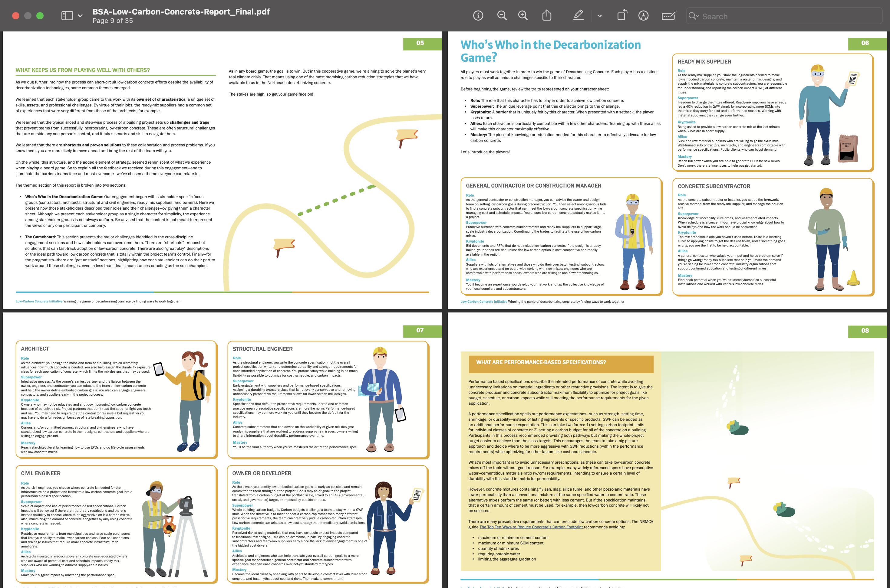Open the highlight color dropdown arrow
The width and height of the screenshot is (890, 588).
click(x=600, y=16)
